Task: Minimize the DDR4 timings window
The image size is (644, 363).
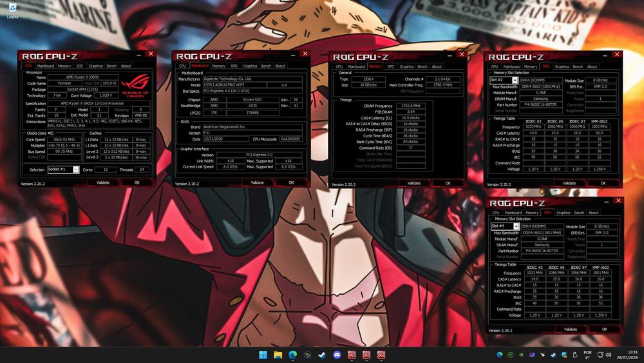Action: coord(450,55)
